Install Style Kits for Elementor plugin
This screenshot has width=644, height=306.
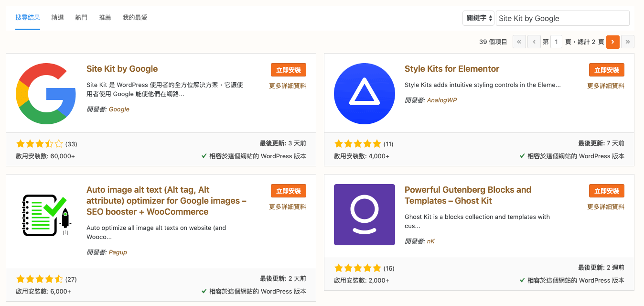tap(607, 70)
